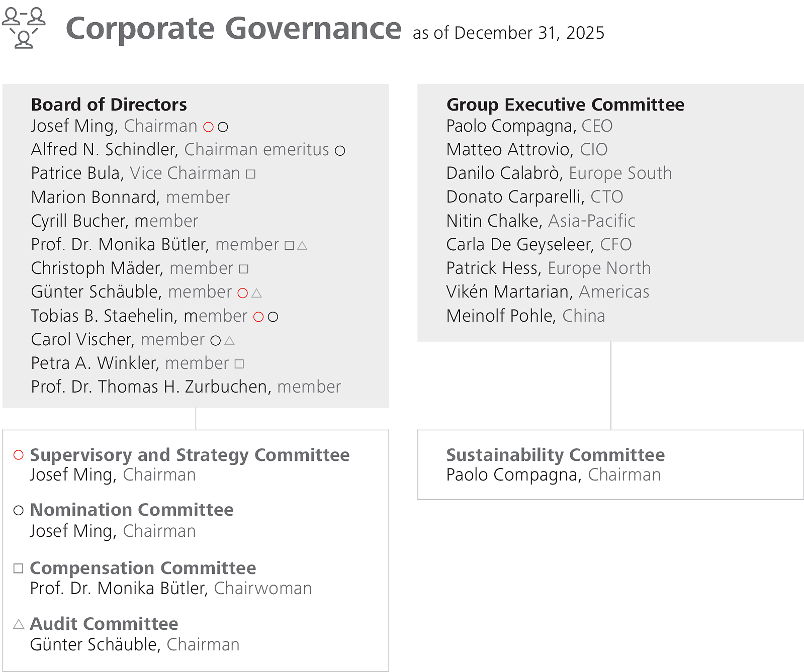Click the Sustainability Committee title
804x672 pixels.
555,455
